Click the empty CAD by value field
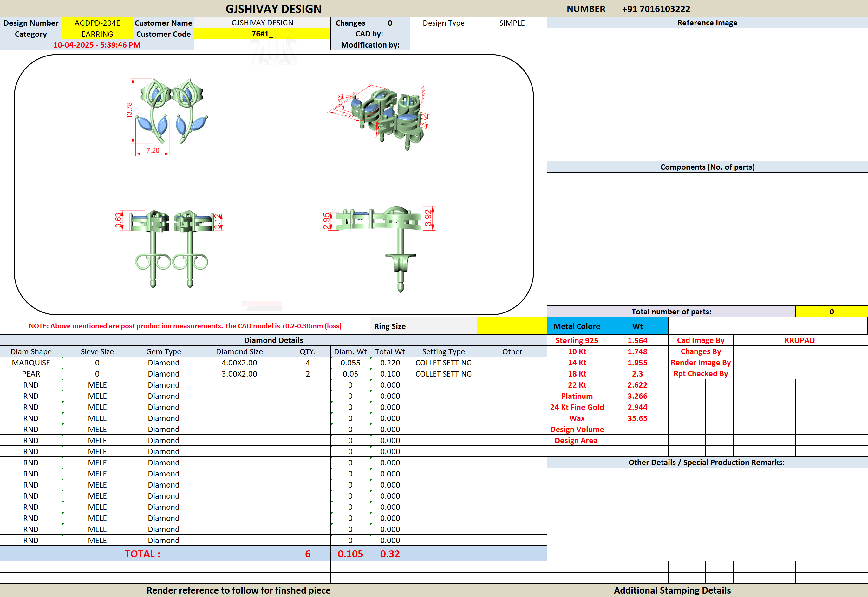Screen dimensions: 868x597 478,34
